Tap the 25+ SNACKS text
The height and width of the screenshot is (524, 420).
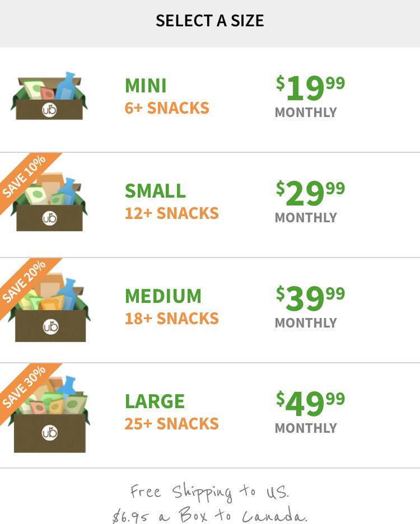[x=171, y=424]
